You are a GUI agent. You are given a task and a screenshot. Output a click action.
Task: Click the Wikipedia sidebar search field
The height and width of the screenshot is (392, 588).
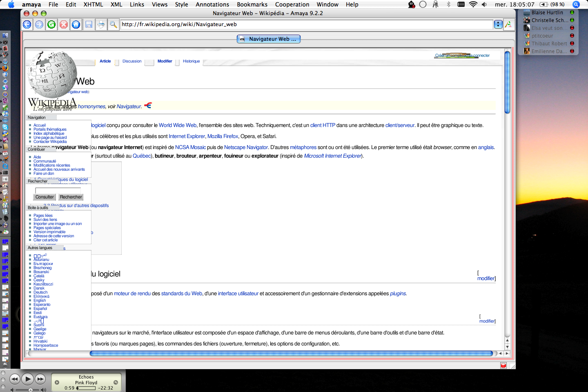tap(58, 191)
